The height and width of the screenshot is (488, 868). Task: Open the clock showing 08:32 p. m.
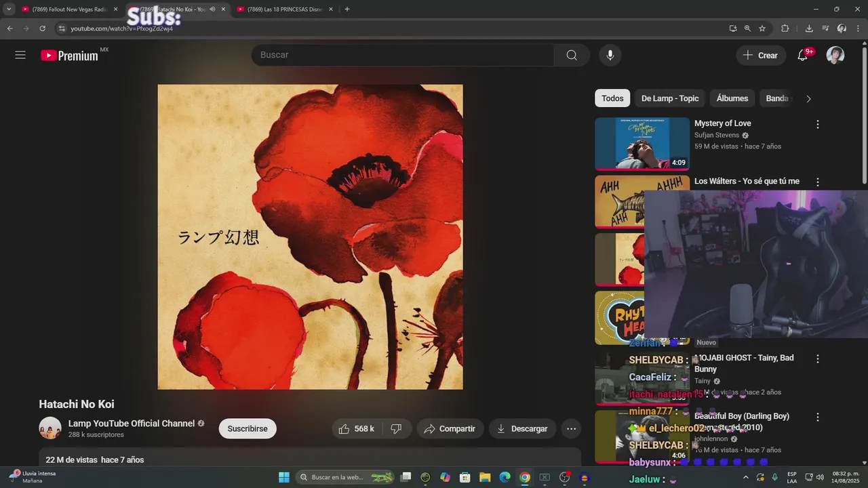click(x=846, y=477)
